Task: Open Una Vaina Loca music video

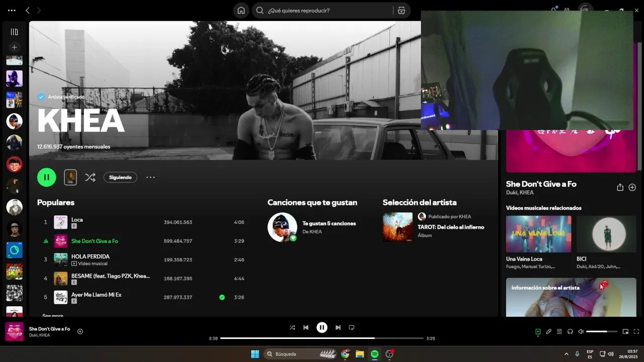Action: (538, 234)
